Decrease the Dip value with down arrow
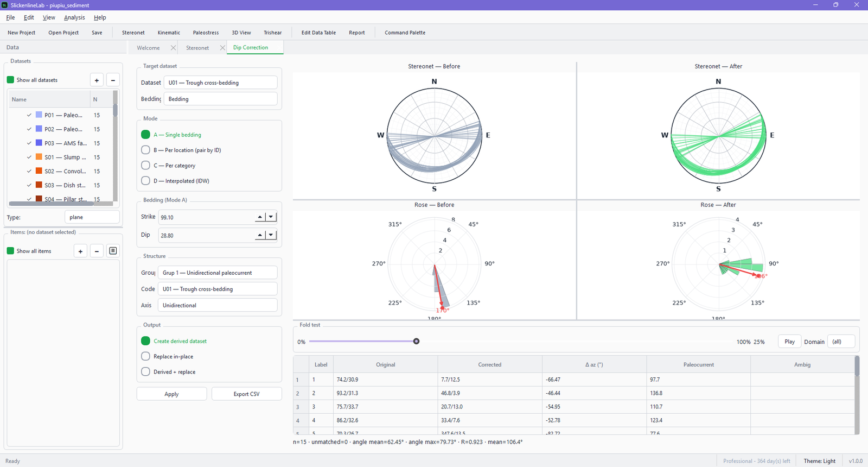The height and width of the screenshot is (467, 868). point(271,235)
